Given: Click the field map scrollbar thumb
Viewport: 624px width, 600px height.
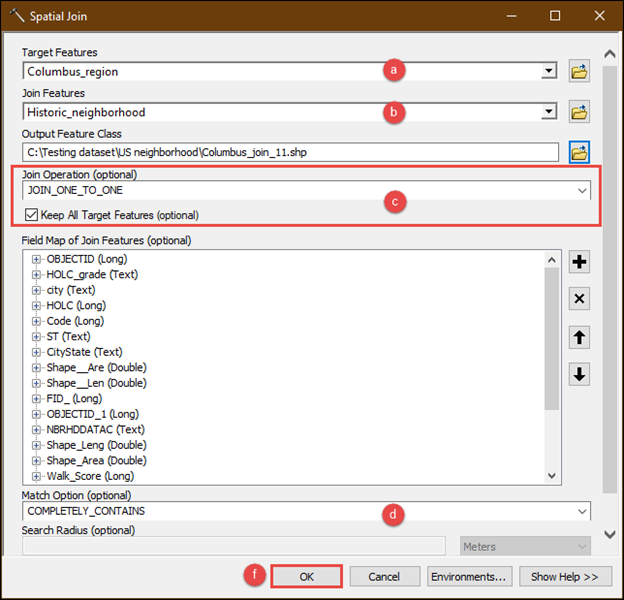Looking at the screenshot, I should [552, 339].
